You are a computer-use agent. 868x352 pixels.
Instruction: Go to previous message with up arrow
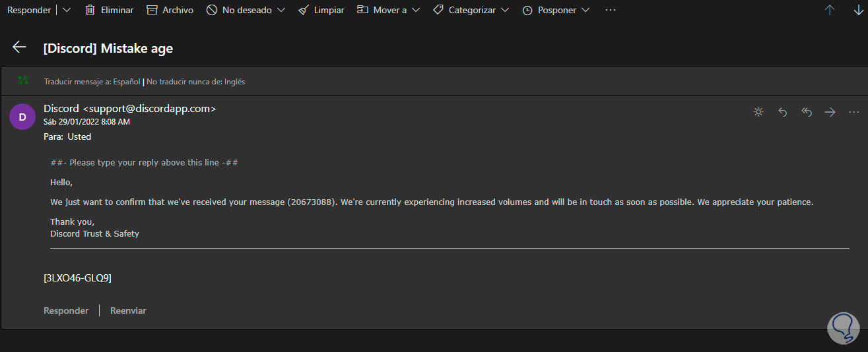(830, 10)
